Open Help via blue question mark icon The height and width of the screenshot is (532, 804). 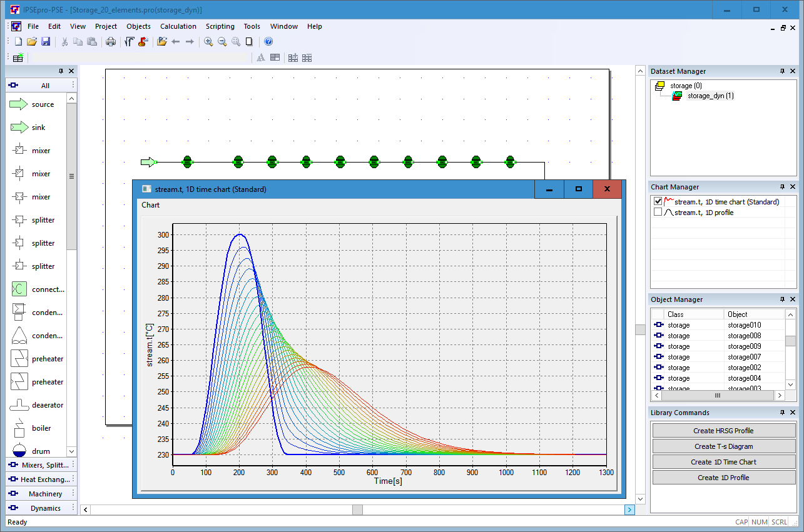tap(268, 42)
